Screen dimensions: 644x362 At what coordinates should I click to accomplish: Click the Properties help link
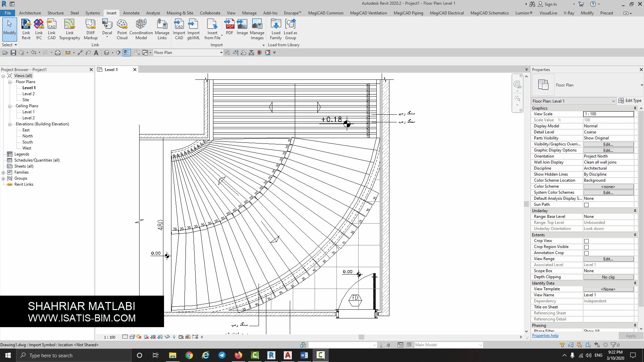click(x=545, y=336)
